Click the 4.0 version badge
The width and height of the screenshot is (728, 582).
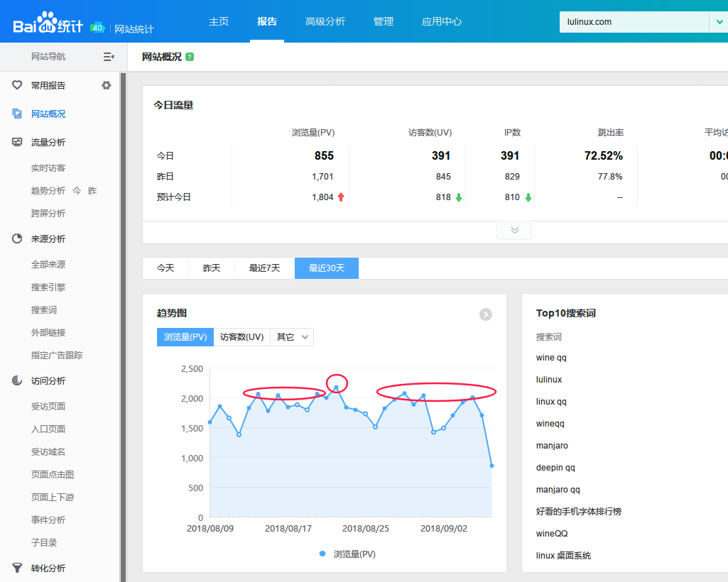coord(97,28)
